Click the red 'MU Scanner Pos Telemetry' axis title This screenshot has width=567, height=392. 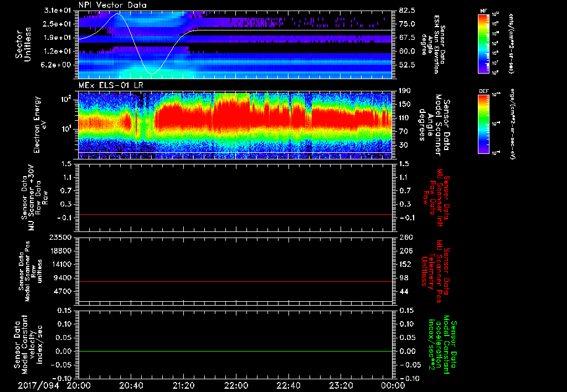[435, 271]
